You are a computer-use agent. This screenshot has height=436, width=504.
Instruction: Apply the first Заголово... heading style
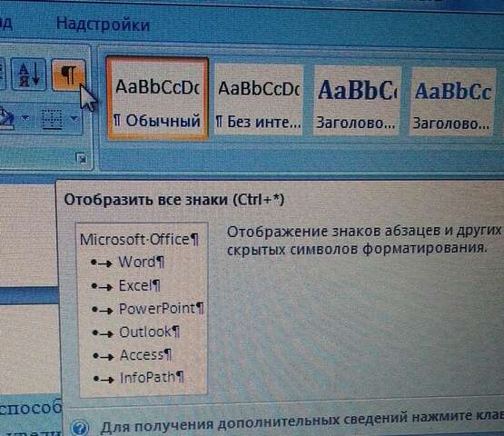click(x=357, y=101)
